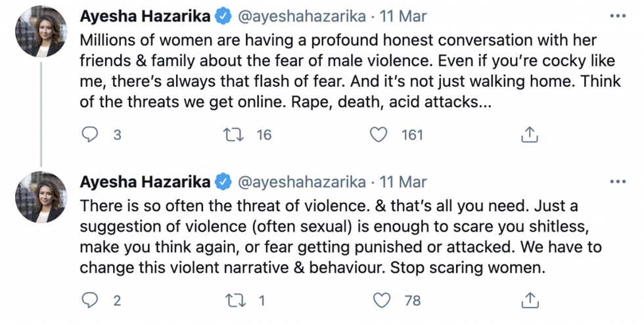Like the first tweet with 161 likes
Viewport: 644px width, 324px height.
tap(378, 135)
